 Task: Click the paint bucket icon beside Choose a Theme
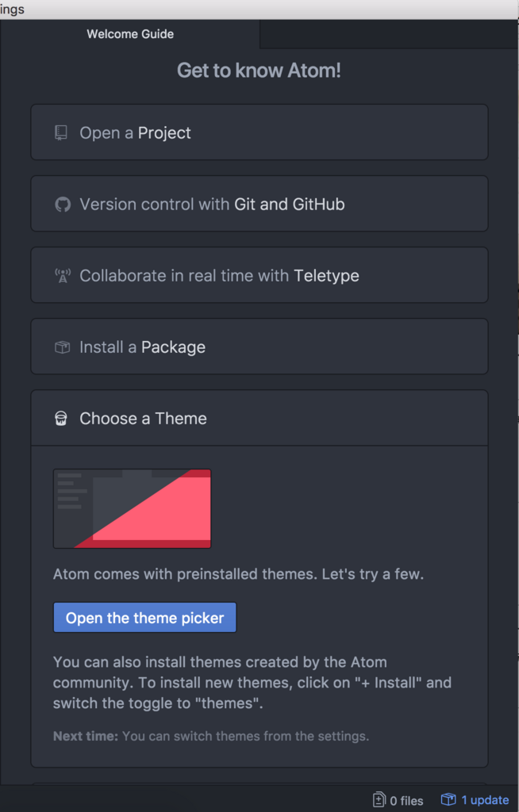pyautogui.click(x=61, y=419)
